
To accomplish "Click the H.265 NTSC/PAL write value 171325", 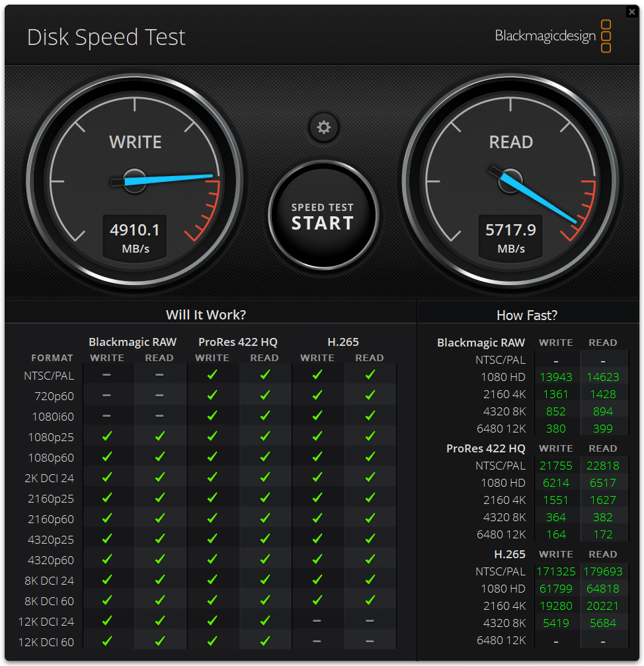I will [555, 571].
